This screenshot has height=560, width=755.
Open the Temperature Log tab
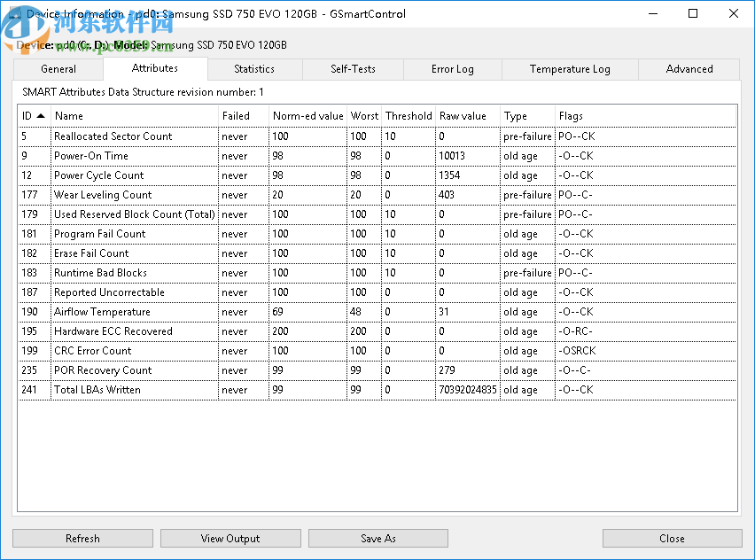pyautogui.click(x=570, y=69)
